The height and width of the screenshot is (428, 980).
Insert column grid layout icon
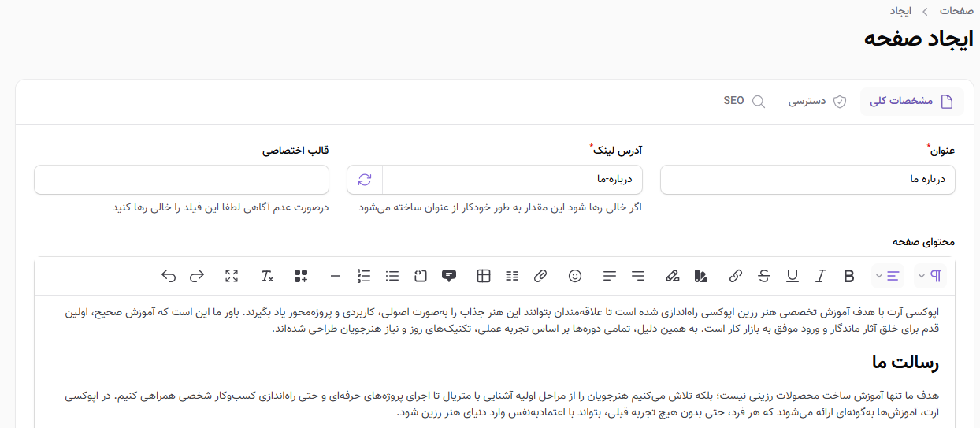click(x=512, y=276)
